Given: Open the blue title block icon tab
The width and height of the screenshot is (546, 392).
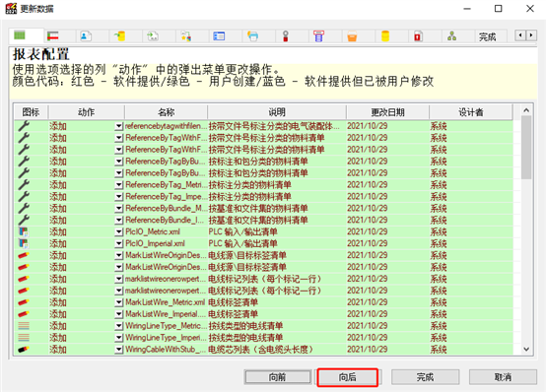Looking at the screenshot, I should click(x=219, y=35).
